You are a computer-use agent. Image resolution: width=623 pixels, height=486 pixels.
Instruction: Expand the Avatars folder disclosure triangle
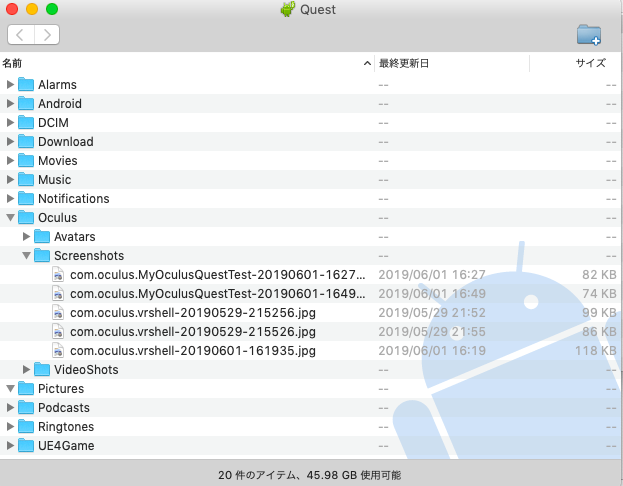point(26,236)
